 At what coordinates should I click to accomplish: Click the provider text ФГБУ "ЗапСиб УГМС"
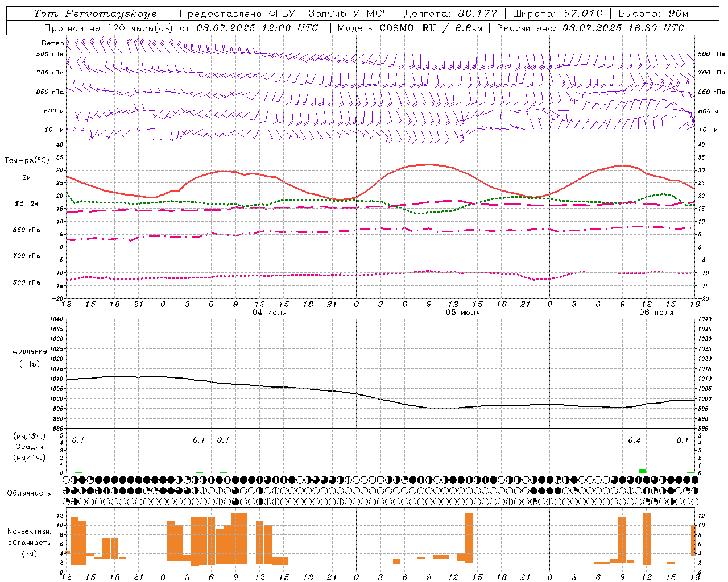tap(328, 14)
